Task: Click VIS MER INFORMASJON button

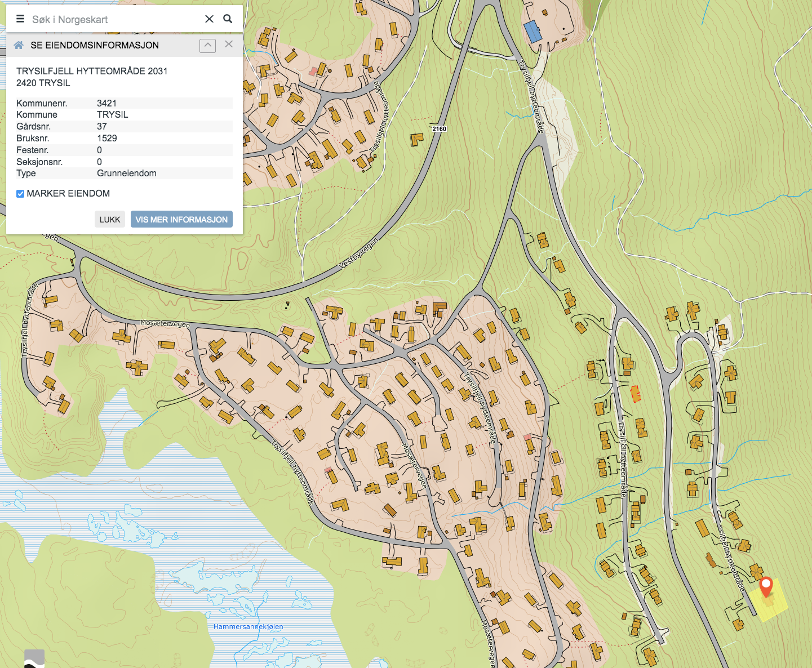Action: click(181, 220)
